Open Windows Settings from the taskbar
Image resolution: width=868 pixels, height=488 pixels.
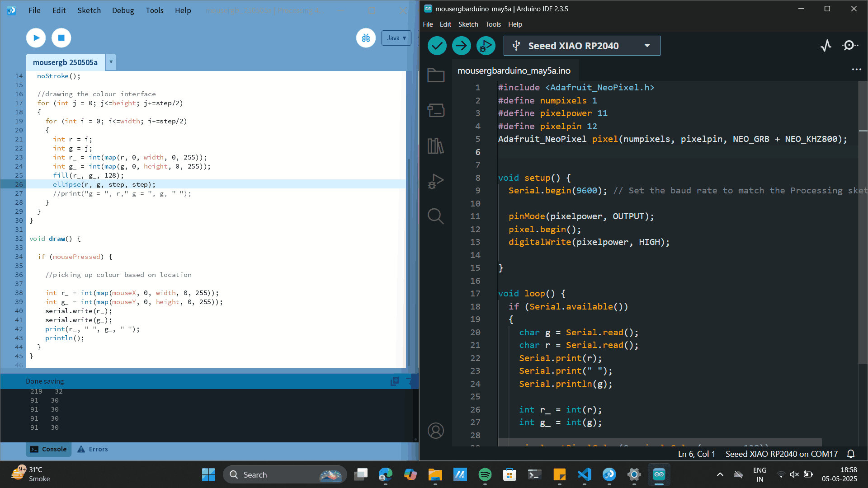pos(634,475)
